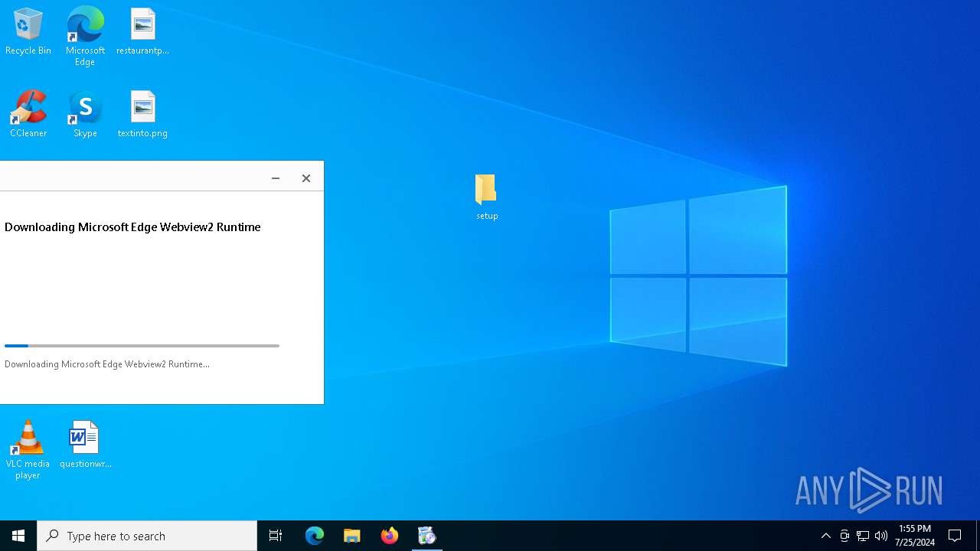
Task: Open Task View from the taskbar
Action: tap(276, 536)
